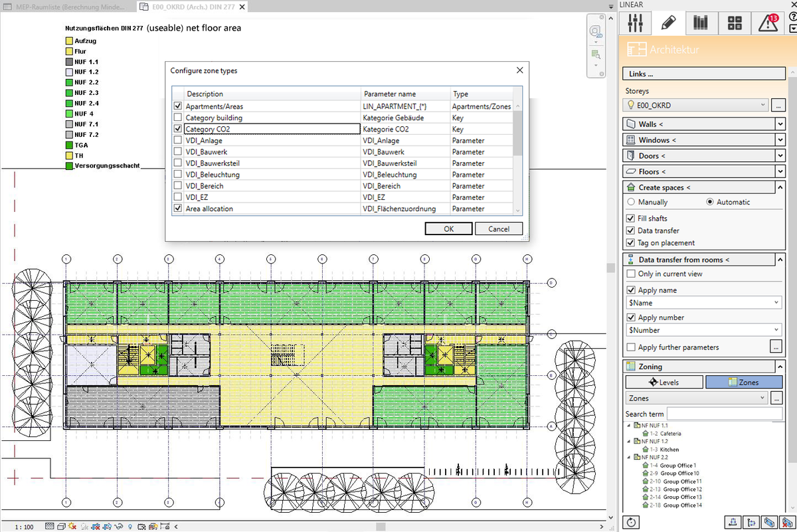Click the sun toggle icon in status bar

tap(71, 527)
